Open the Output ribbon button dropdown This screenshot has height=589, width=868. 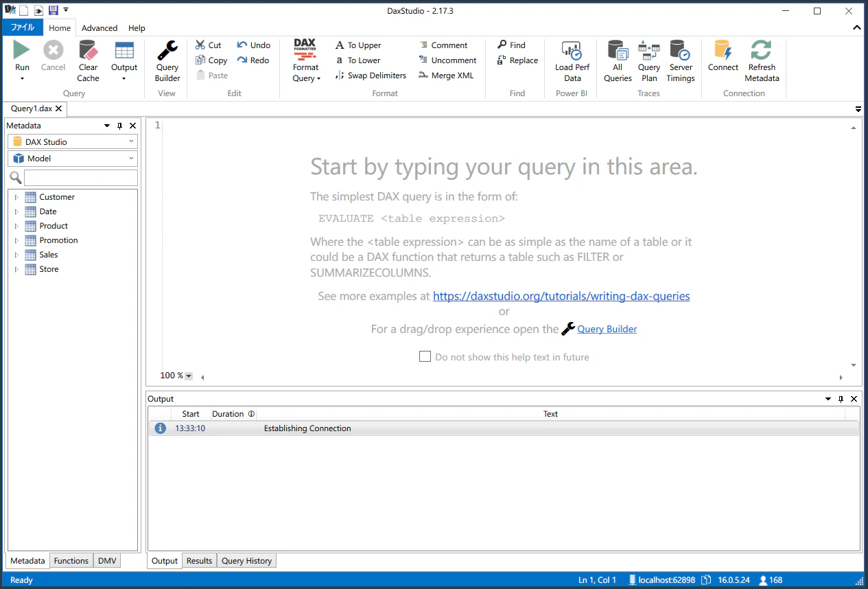pos(124,78)
